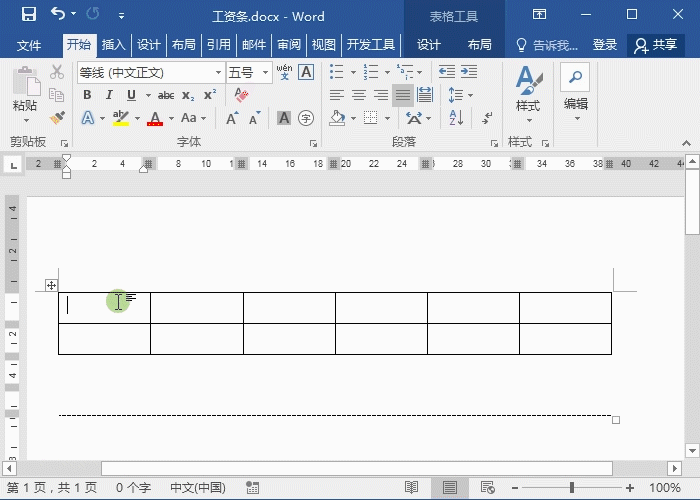Screen dimensions: 700x500
Task: Open the font size dropdown 五号
Action: click(265, 72)
